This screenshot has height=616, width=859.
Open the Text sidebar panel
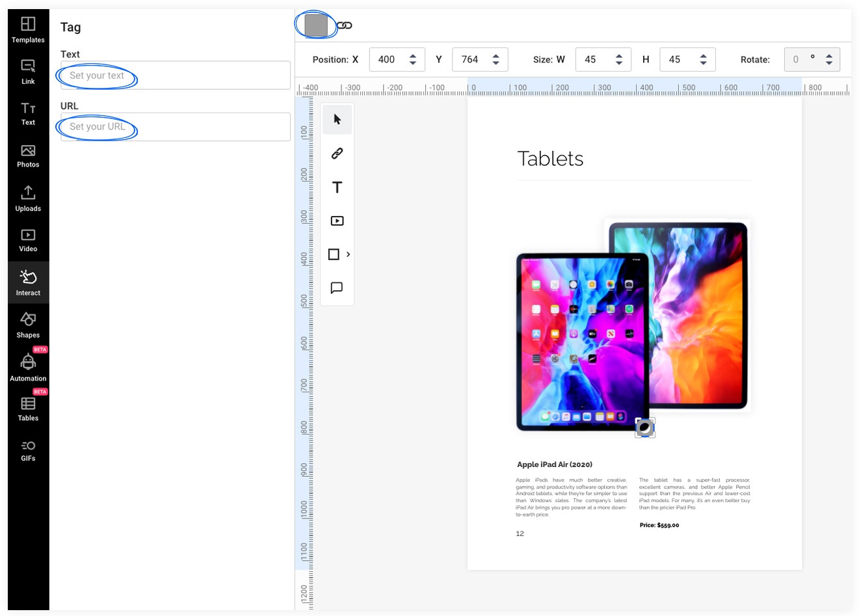pos(28,113)
